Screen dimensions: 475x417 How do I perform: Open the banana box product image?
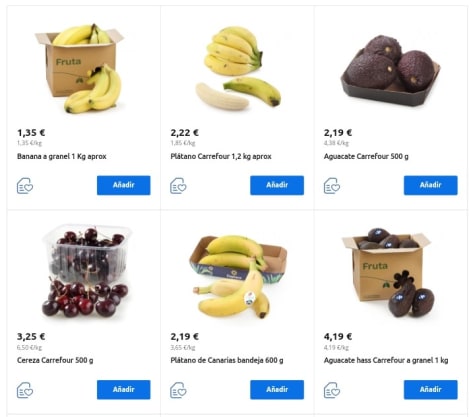[79, 68]
